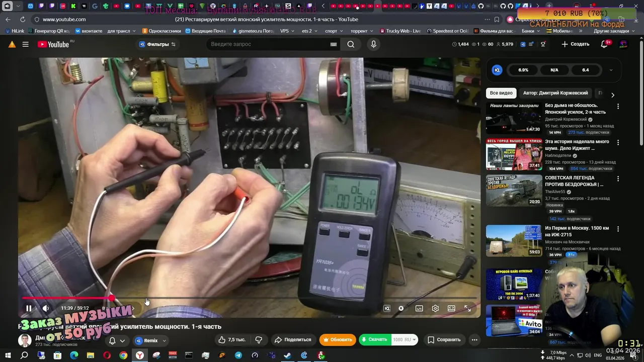
Task: Open the Фильтры filter button
Action: pyautogui.click(x=157, y=44)
